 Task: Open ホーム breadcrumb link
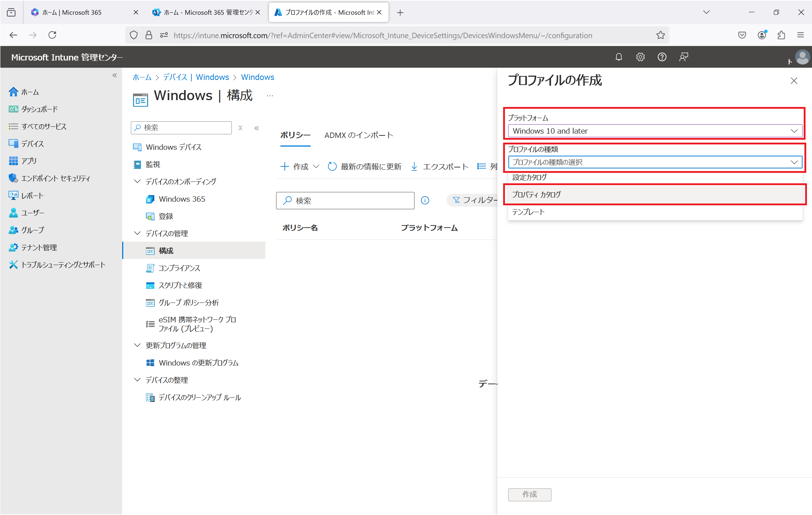click(x=142, y=77)
